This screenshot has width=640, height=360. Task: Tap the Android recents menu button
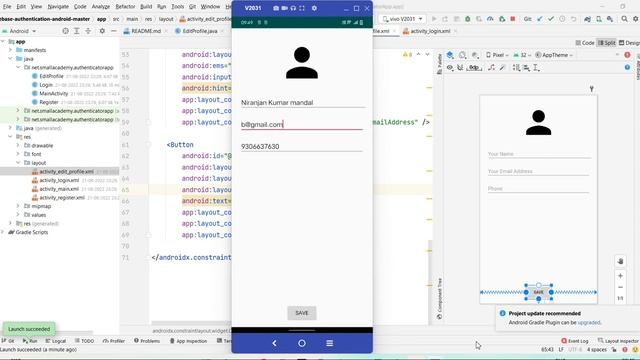[329, 343]
